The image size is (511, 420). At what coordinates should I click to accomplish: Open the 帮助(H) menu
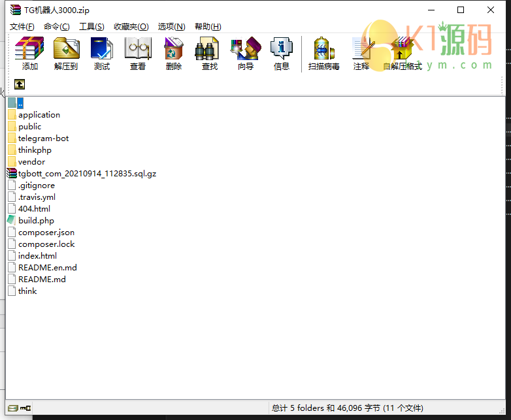(208, 26)
